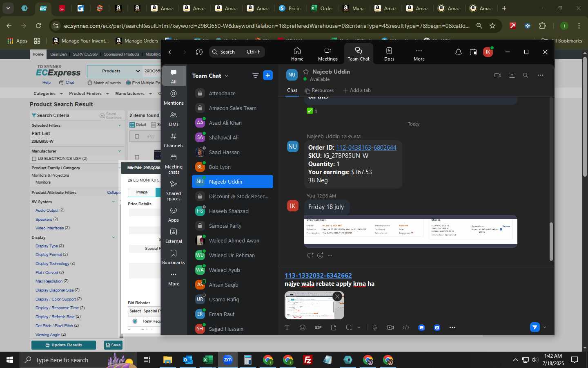Click Add a tab in chat
The width and height of the screenshot is (588, 368).
click(357, 90)
